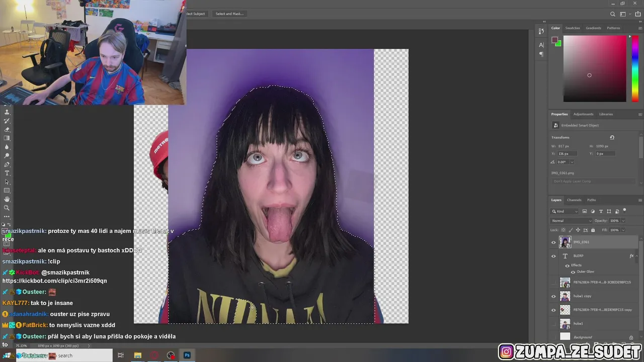Select the Pen tool
This screenshot has width=644, height=362.
[7, 164]
